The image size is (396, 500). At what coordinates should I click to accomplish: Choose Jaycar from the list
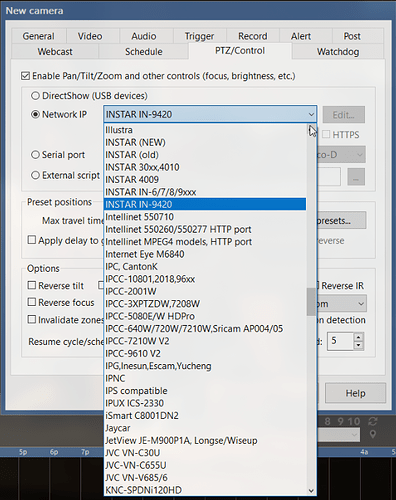point(205,428)
